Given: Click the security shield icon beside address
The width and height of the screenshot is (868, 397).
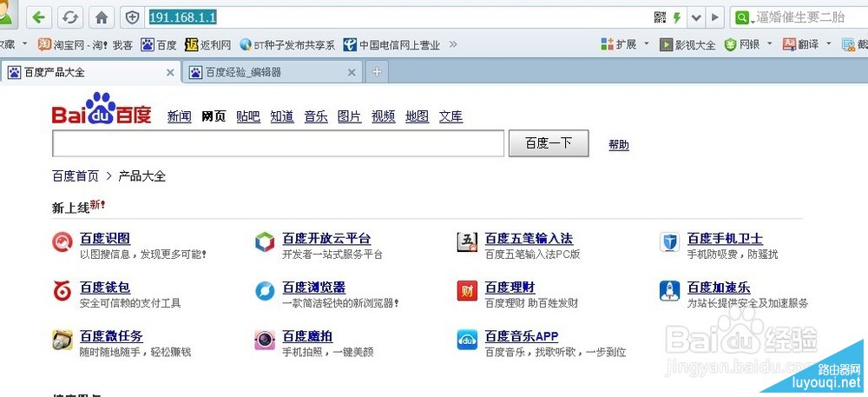Looking at the screenshot, I should tap(133, 17).
